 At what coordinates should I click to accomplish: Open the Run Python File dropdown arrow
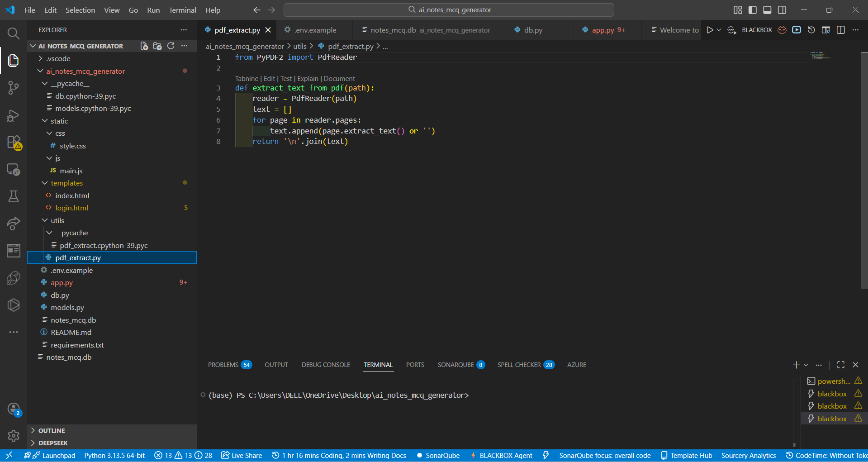pyautogui.click(x=719, y=30)
